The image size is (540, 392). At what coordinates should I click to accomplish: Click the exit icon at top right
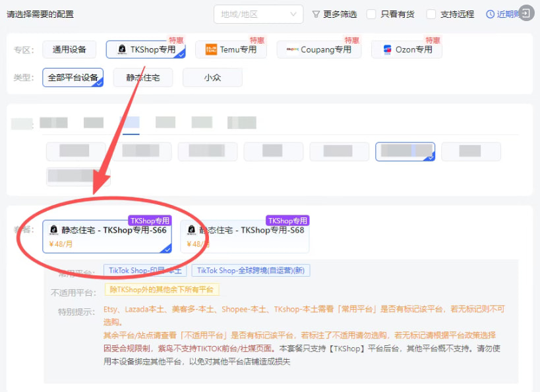(x=527, y=13)
